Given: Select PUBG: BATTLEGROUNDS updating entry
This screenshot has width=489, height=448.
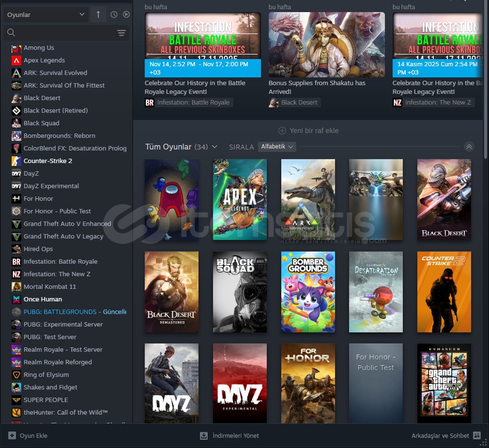Looking at the screenshot, I should click(x=75, y=312).
